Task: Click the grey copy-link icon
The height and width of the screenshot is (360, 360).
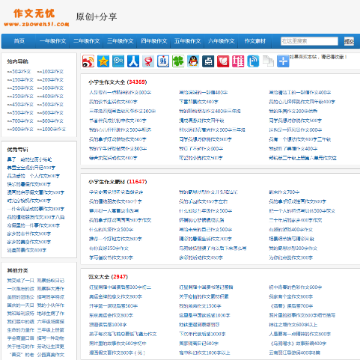Action: point(268,61)
